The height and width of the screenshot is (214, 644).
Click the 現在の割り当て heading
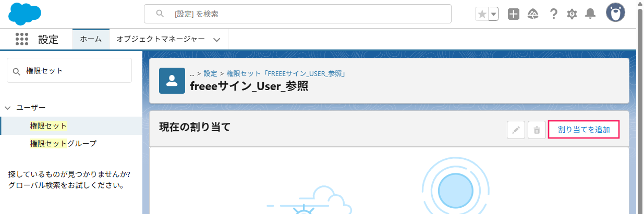[195, 127]
